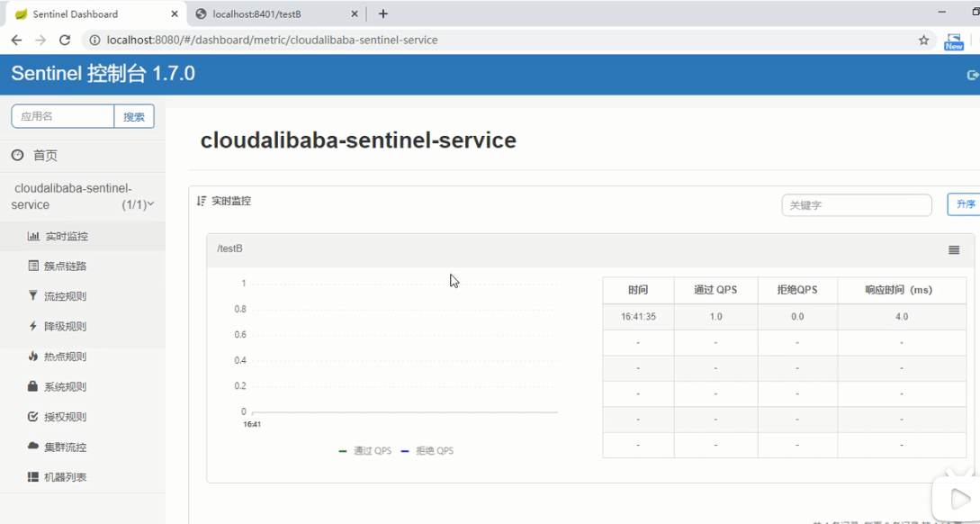Click the Sentinel 控制台 1.7.0 title
The width and height of the screenshot is (980, 524).
click(103, 74)
